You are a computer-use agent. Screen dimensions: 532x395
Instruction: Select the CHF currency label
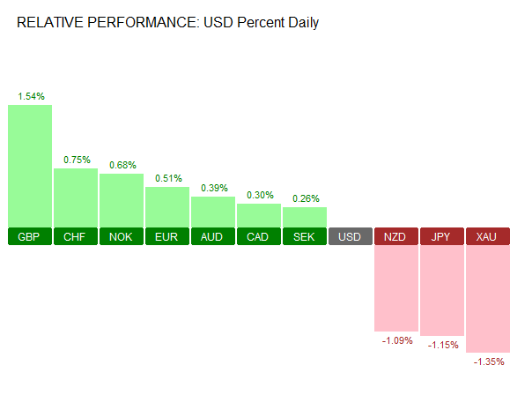click(x=76, y=237)
